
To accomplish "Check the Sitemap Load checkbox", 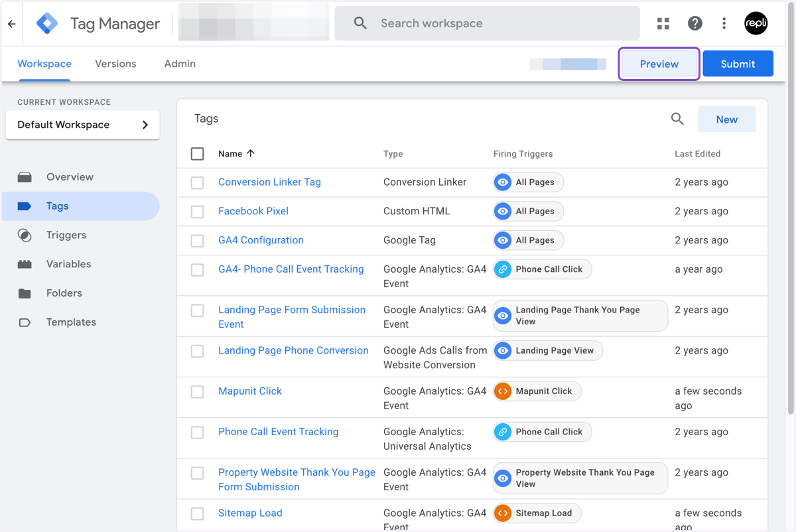I will (198, 513).
